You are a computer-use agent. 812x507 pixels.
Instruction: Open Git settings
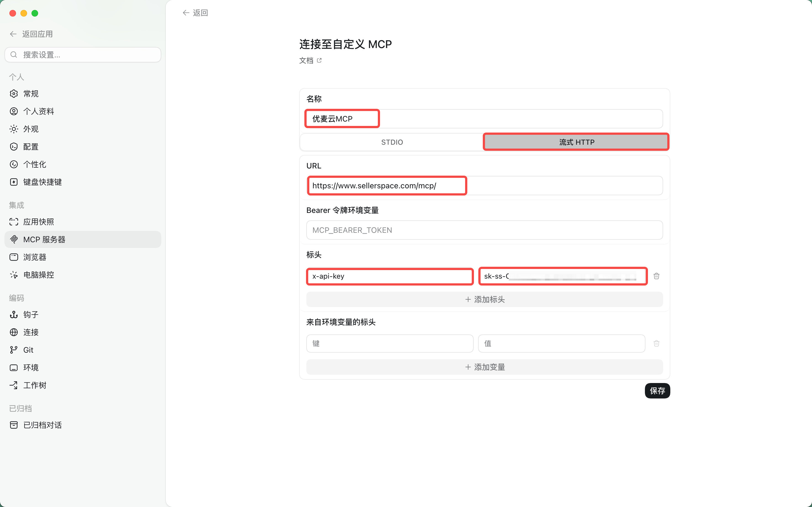pyautogui.click(x=83, y=350)
